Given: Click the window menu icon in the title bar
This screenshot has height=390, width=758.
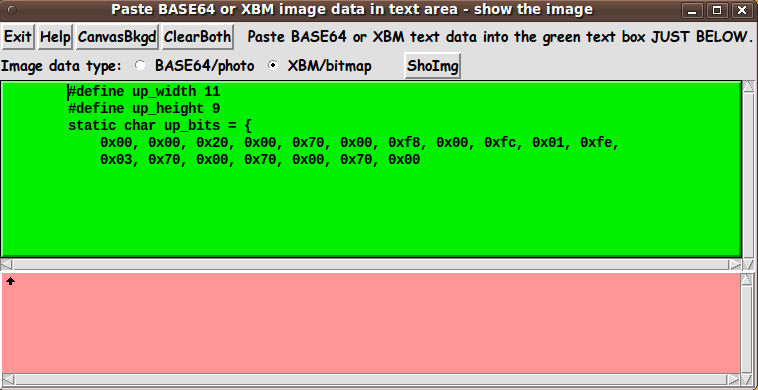Looking at the screenshot, I should tap(12, 10).
